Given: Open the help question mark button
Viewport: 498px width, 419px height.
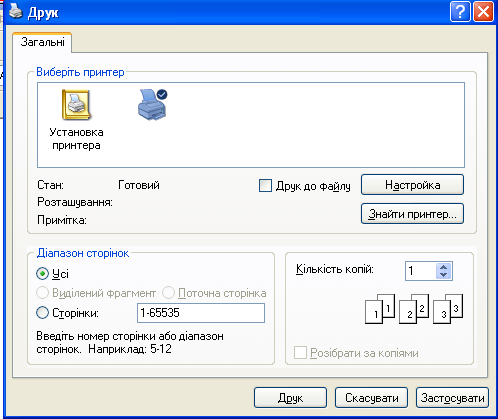Looking at the screenshot, I should [x=460, y=12].
